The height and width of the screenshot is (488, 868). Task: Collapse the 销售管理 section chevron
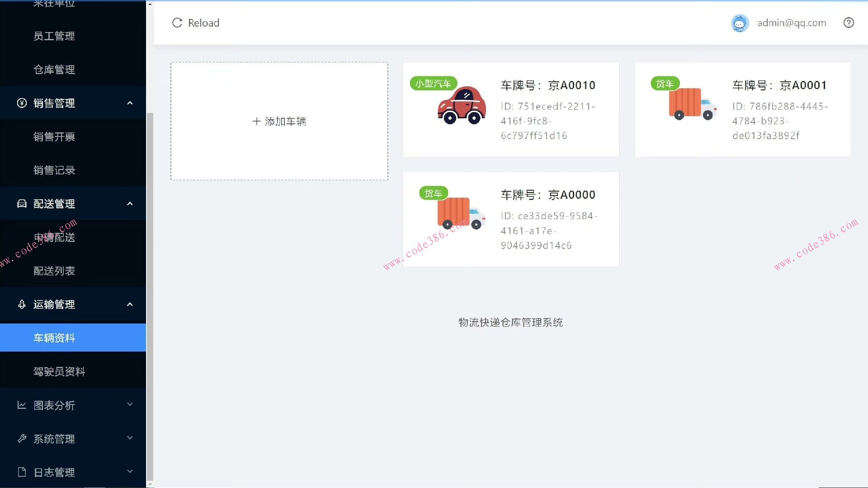pos(130,103)
